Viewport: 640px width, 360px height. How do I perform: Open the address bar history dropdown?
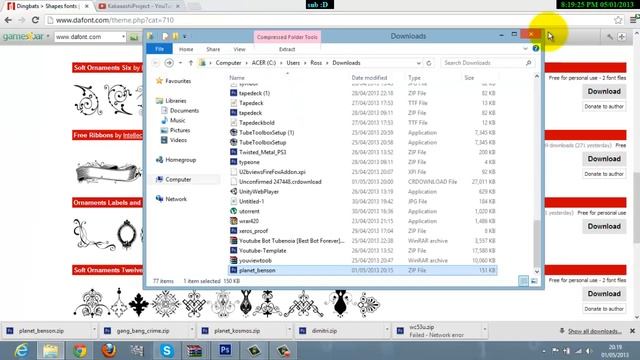pyautogui.click(x=418, y=63)
